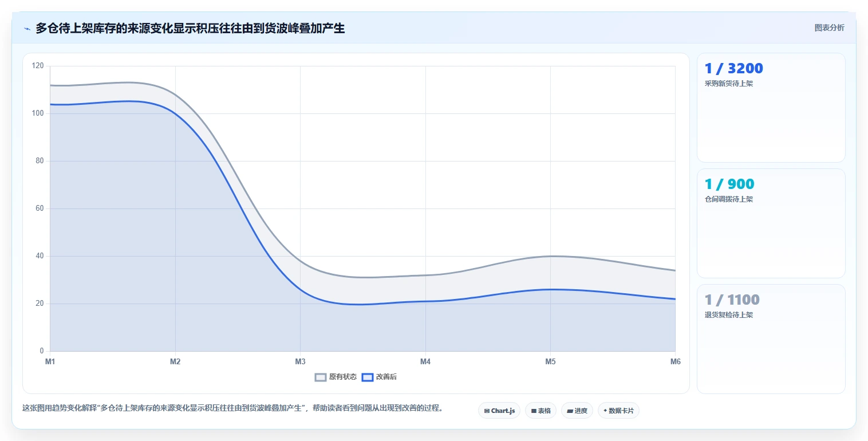Screen dimensions: 868x441
Task: Click the value 1 / 3200
Action: pos(733,69)
